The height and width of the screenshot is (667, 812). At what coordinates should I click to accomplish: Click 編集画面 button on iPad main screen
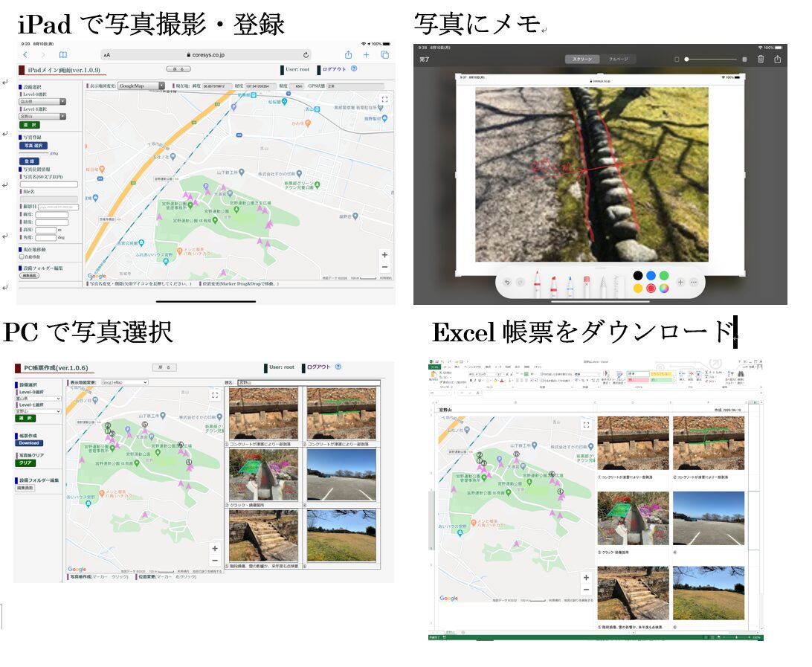(30, 275)
